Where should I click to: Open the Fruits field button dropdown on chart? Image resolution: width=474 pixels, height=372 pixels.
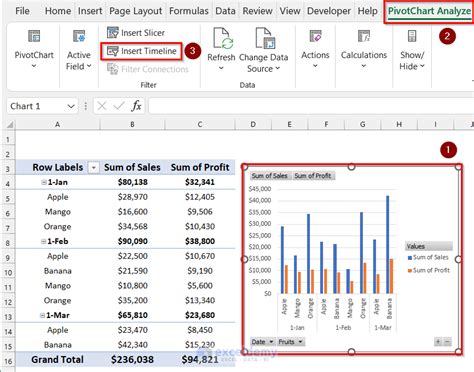(x=291, y=342)
